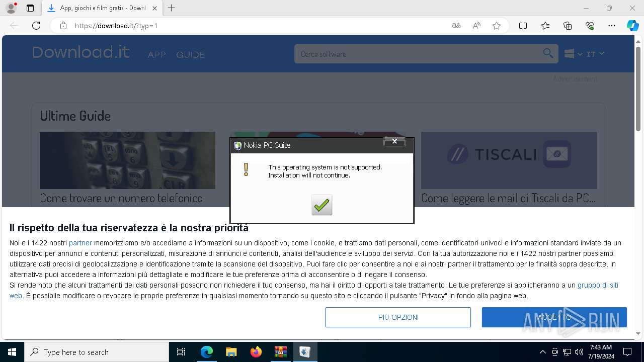
Task: Open the phone keypad guide thumbnail
Action: (127, 160)
